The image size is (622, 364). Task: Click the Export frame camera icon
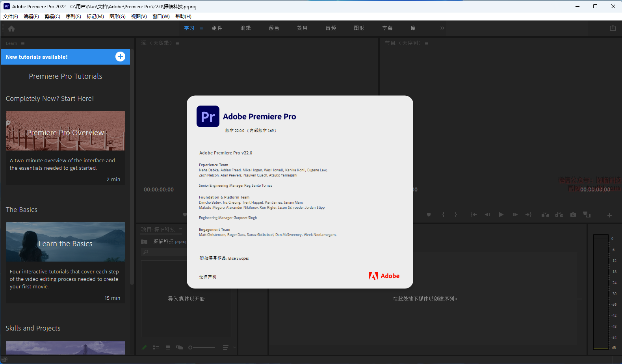coord(573,215)
